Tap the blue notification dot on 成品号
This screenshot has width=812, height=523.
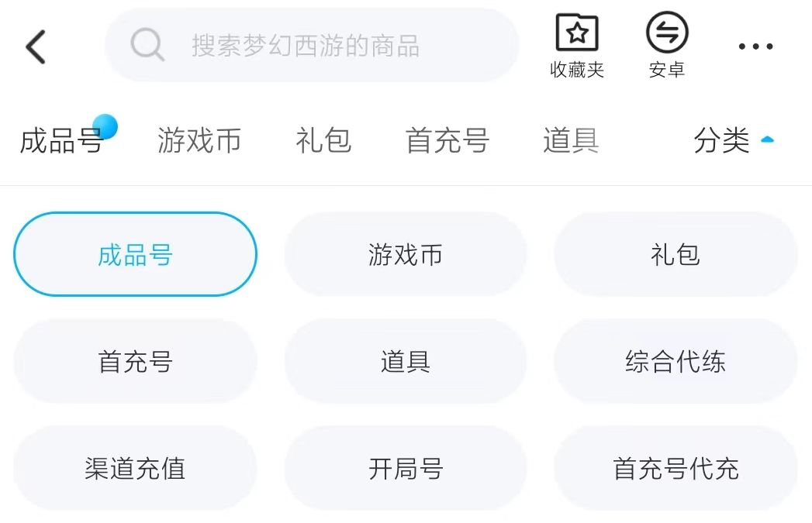105,126
